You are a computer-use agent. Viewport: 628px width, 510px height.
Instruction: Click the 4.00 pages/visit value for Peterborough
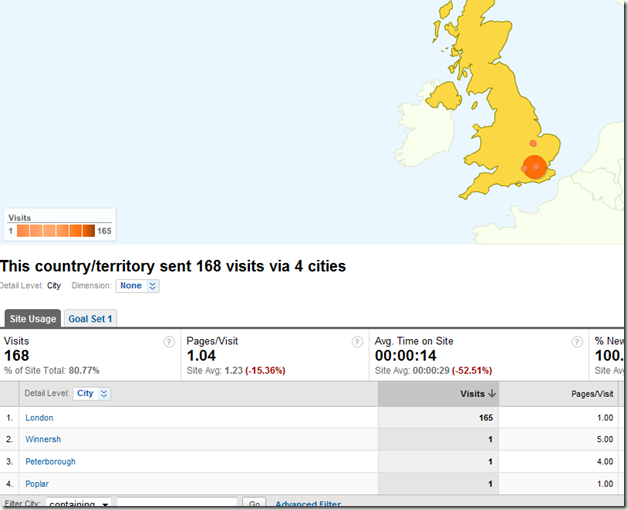(x=605, y=462)
